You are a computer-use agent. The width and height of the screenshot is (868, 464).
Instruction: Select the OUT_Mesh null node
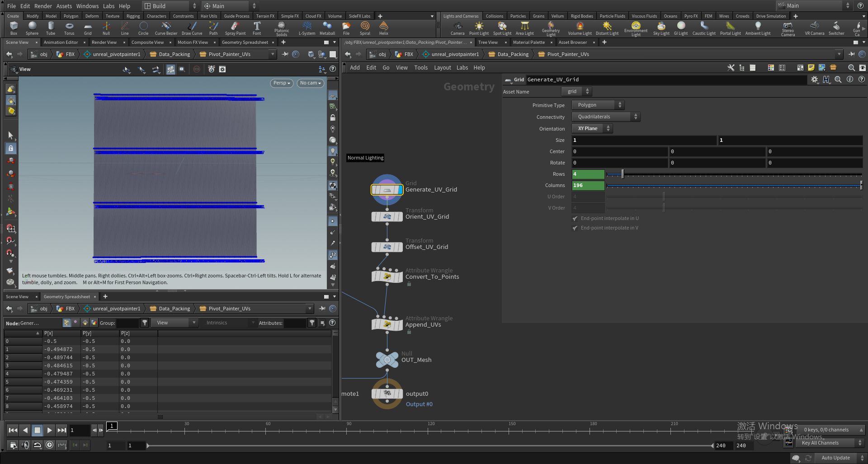click(x=387, y=360)
